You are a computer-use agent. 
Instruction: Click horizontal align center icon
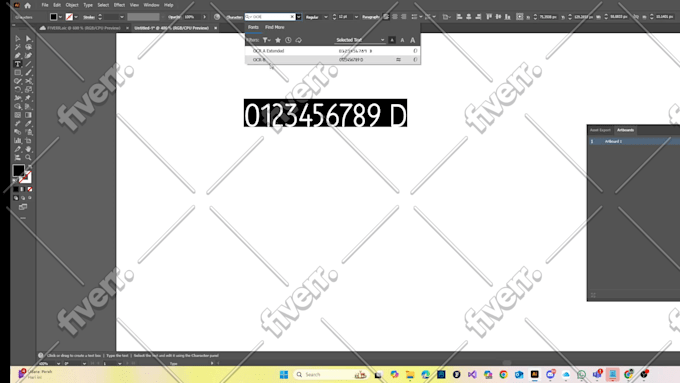469,17
